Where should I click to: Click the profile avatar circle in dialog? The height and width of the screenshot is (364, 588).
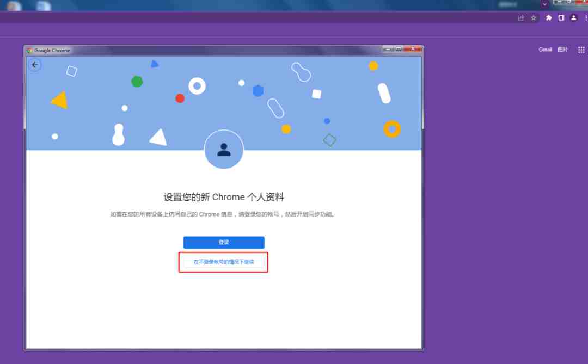point(224,150)
